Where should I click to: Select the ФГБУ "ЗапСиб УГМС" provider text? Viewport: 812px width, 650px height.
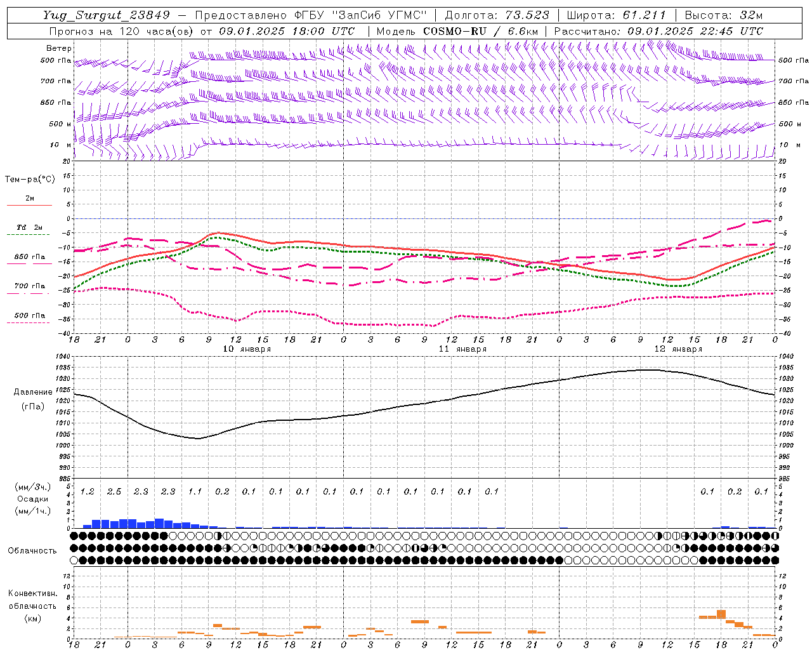[x=361, y=15]
